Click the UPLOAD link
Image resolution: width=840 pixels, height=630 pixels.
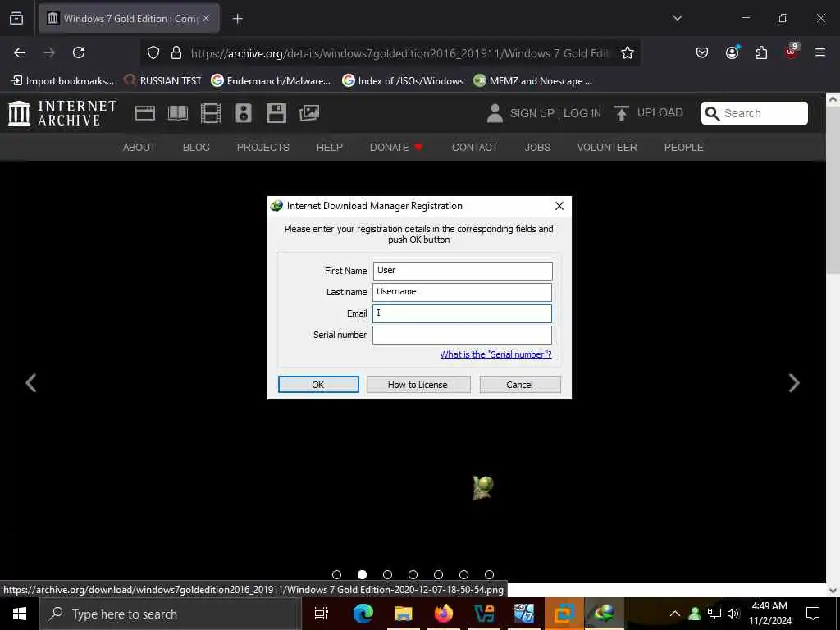[x=660, y=113]
